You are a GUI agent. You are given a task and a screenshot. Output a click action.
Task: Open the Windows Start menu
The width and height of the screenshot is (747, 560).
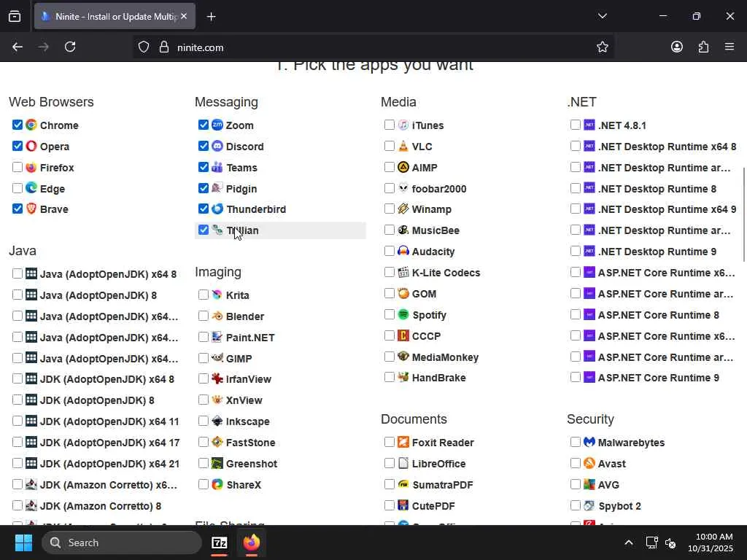coord(23,542)
